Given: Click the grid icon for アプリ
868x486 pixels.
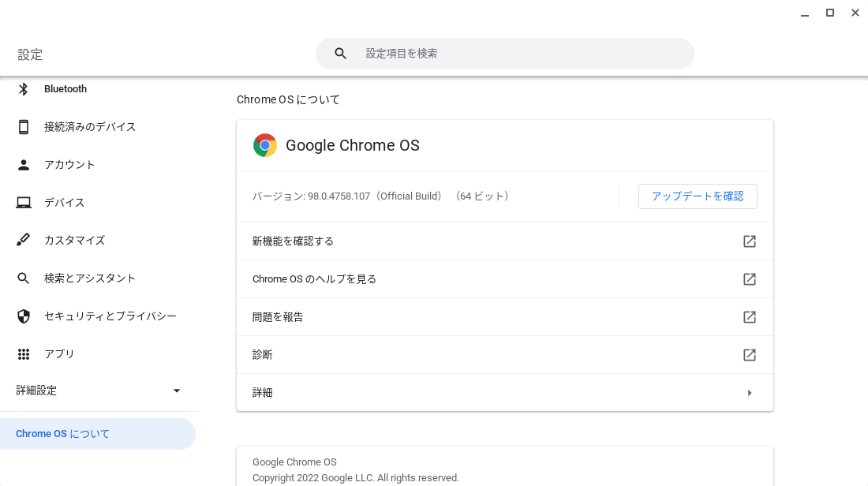Looking at the screenshot, I should [x=23, y=354].
